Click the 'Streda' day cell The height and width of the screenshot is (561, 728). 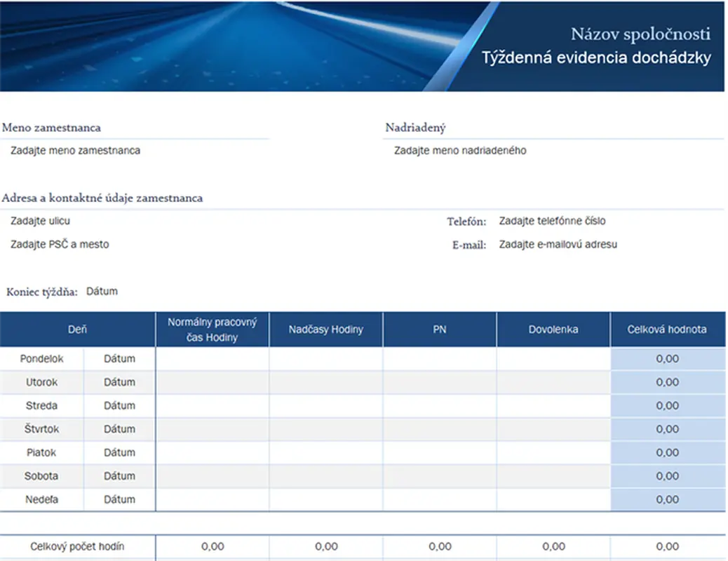click(42, 405)
